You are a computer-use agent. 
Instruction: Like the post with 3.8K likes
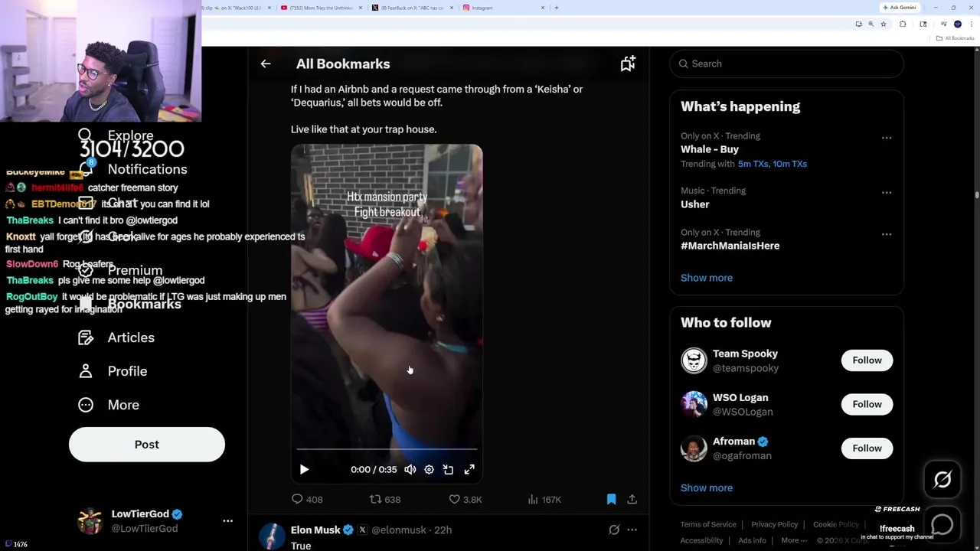465,500
